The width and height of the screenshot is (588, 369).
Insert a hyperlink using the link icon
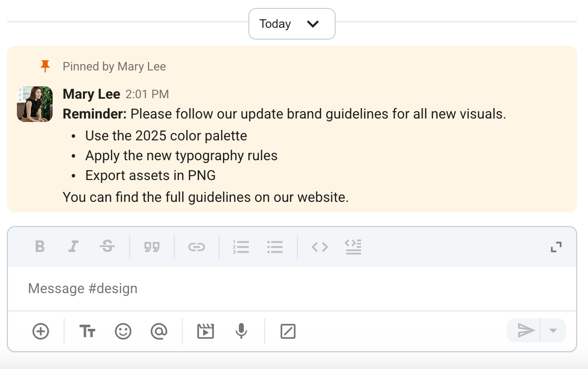tap(196, 246)
